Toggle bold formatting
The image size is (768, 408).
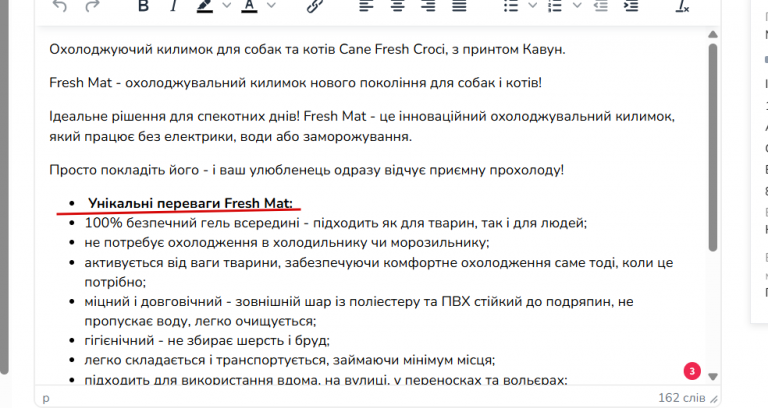click(x=143, y=5)
